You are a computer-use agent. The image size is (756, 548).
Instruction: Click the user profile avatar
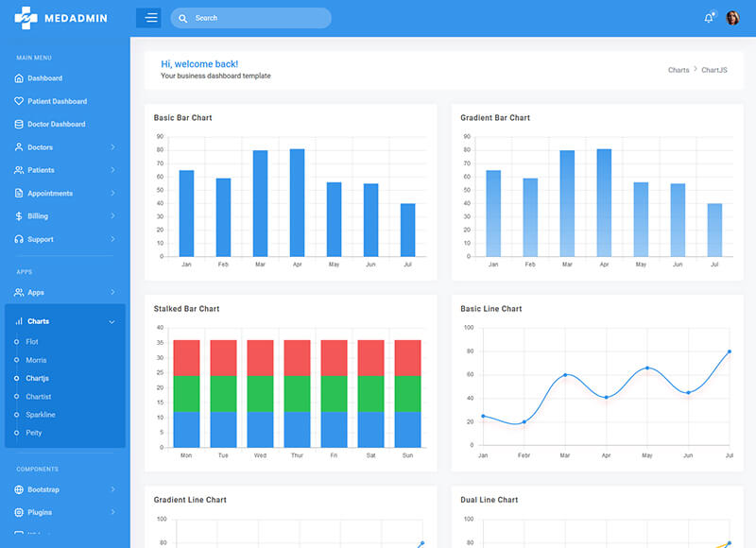pyautogui.click(x=734, y=17)
